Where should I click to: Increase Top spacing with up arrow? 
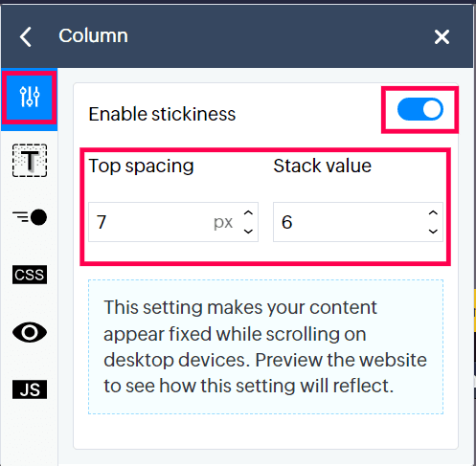[x=248, y=212]
